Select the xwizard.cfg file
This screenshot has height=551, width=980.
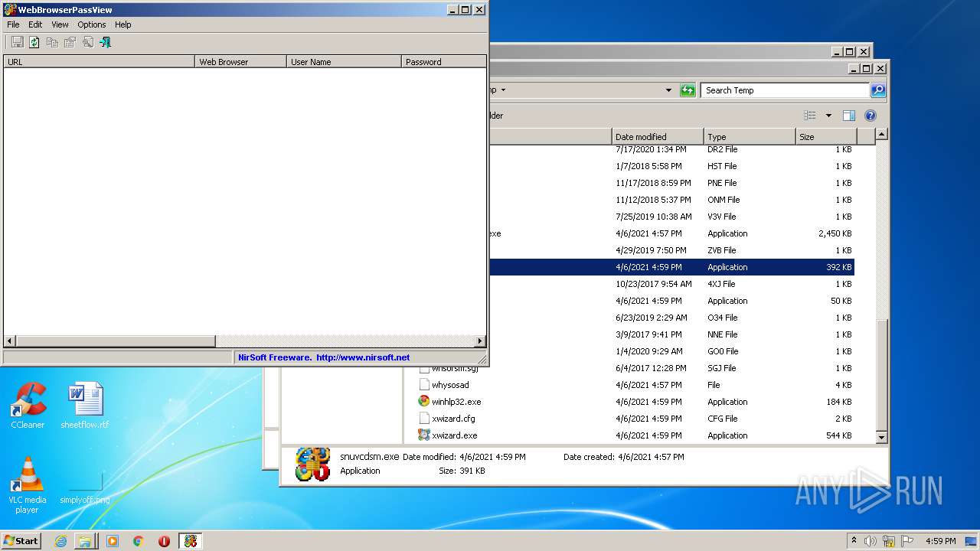453,419
